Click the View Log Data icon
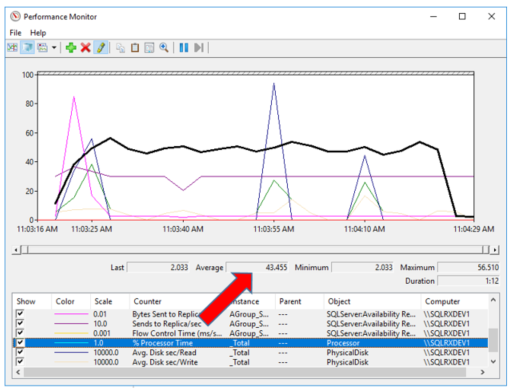This screenshot has height=392, width=514. pos(27,48)
